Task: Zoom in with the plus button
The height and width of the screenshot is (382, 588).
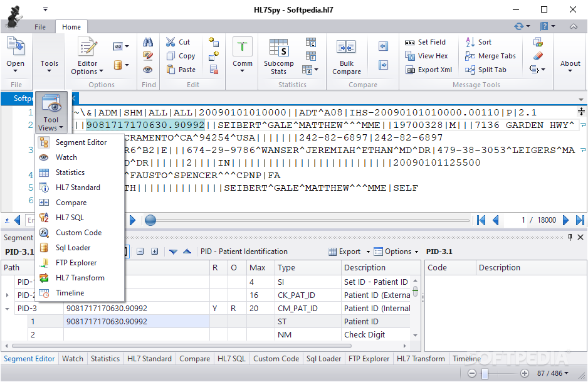Action: tap(525, 373)
